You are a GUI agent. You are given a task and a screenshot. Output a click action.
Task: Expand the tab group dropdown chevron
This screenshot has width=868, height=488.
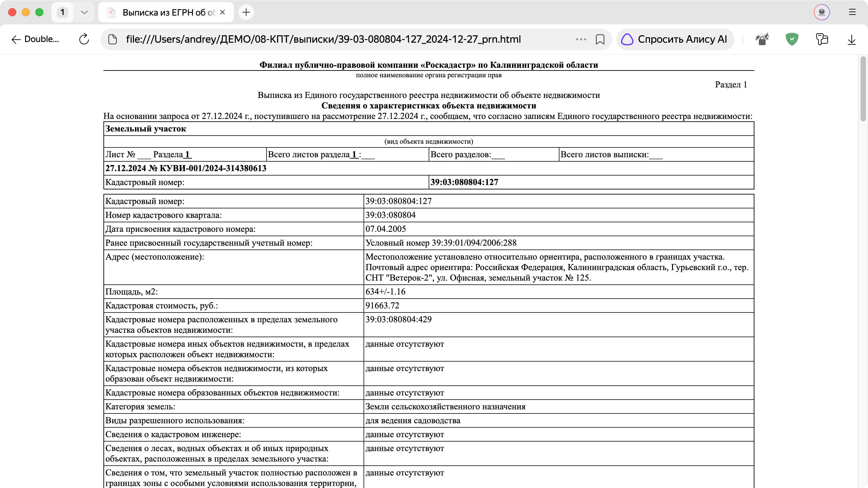(84, 13)
